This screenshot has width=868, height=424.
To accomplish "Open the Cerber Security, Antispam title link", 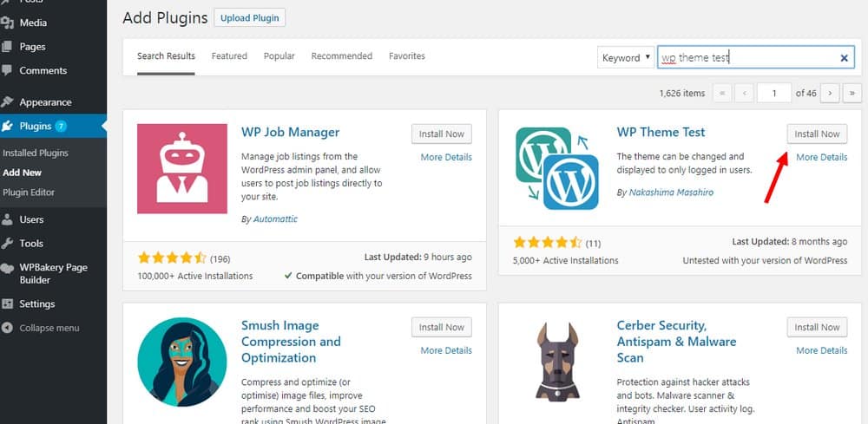I will [x=676, y=342].
